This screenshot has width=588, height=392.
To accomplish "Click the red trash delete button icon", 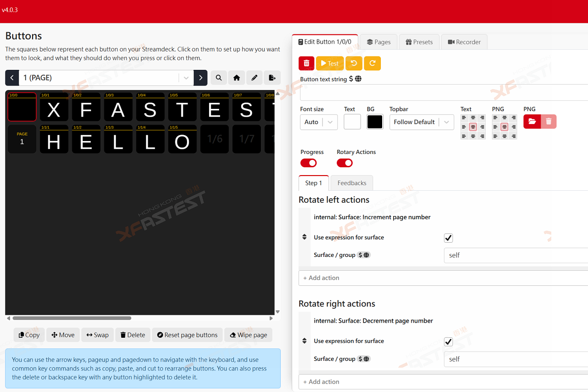I will tap(306, 63).
